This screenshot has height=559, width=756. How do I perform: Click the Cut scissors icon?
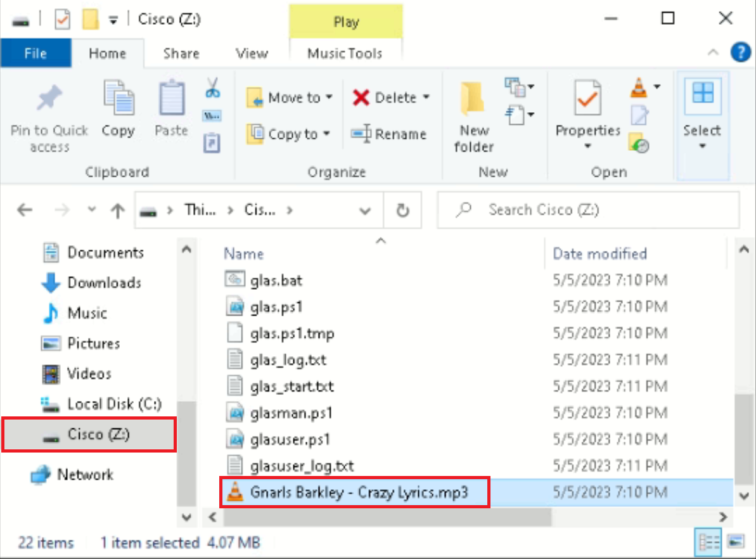coord(212,87)
